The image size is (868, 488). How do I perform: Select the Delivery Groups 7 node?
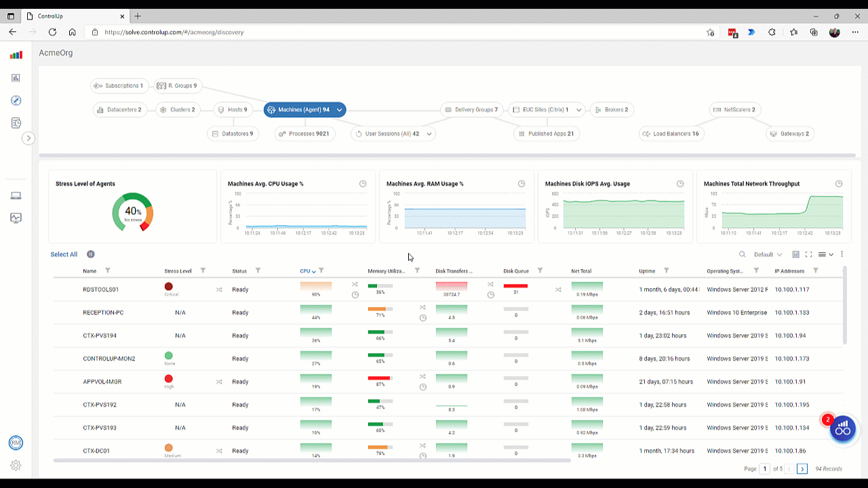tap(471, 109)
